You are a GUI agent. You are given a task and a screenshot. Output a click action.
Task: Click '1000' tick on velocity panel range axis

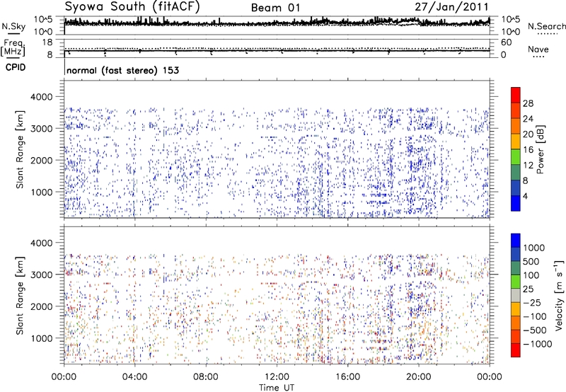(x=42, y=338)
